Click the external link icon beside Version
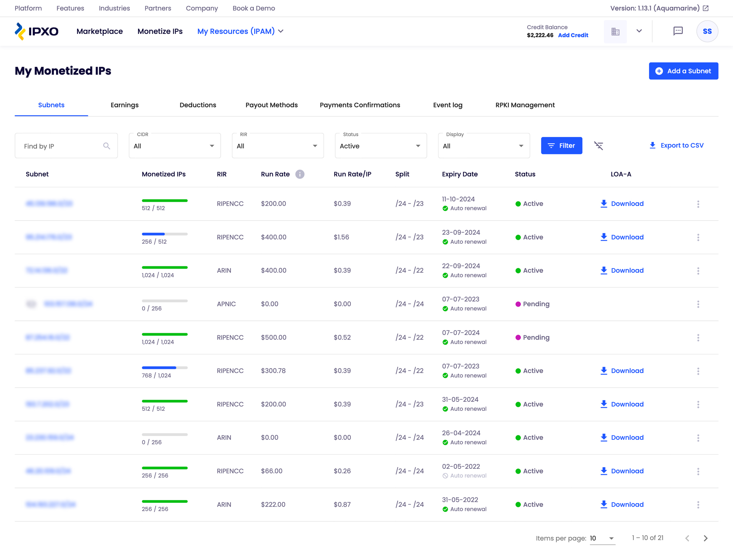The image size is (733, 560). pyautogui.click(x=706, y=8)
